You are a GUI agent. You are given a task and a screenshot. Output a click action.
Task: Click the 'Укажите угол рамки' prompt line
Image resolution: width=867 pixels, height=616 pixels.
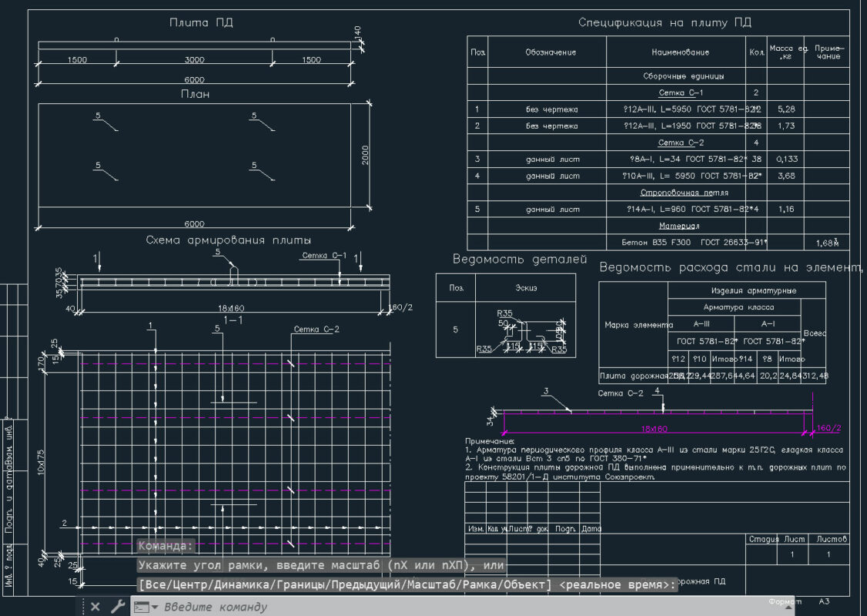(321, 565)
